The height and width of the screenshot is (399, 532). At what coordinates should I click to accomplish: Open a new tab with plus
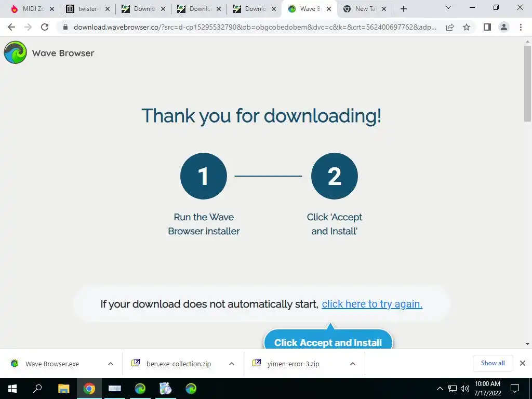pos(403,9)
